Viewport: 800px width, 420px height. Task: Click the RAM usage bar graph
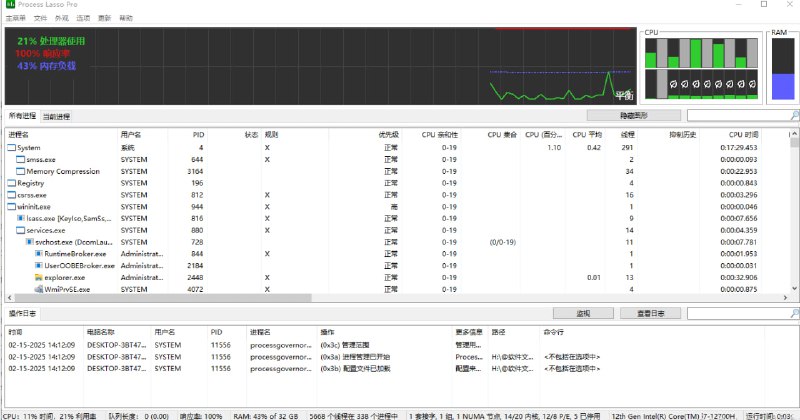click(x=783, y=68)
